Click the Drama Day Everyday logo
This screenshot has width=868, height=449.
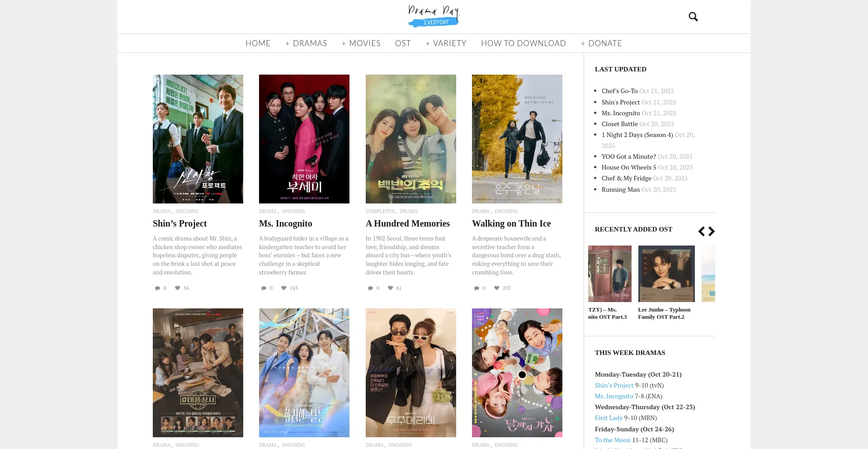pyautogui.click(x=434, y=16)
